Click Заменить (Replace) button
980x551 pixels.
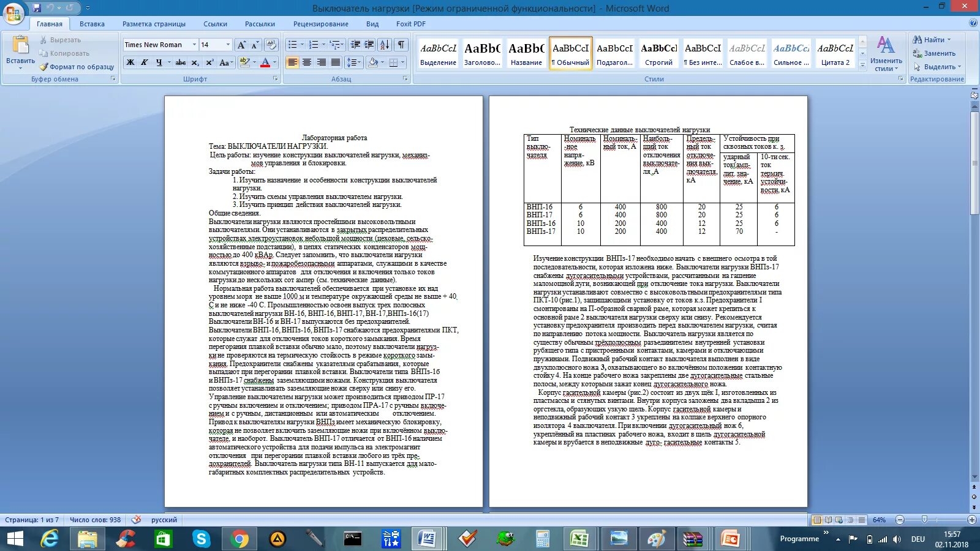[934, 53]
